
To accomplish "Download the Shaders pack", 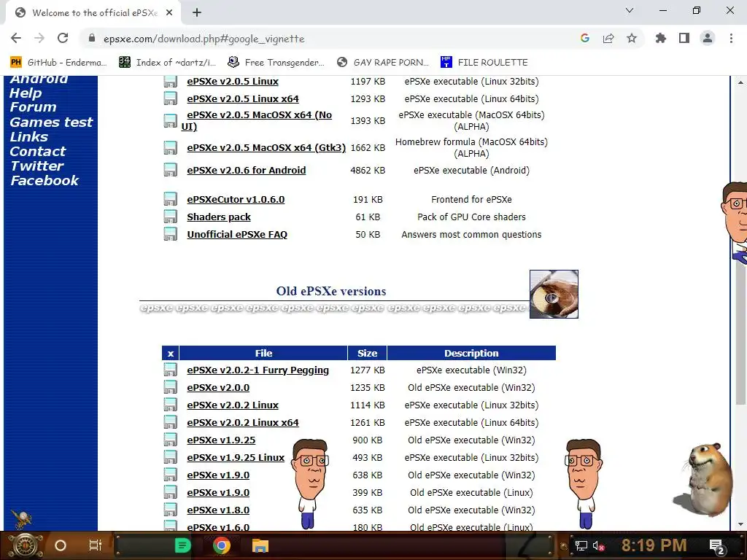I will 219,217.
